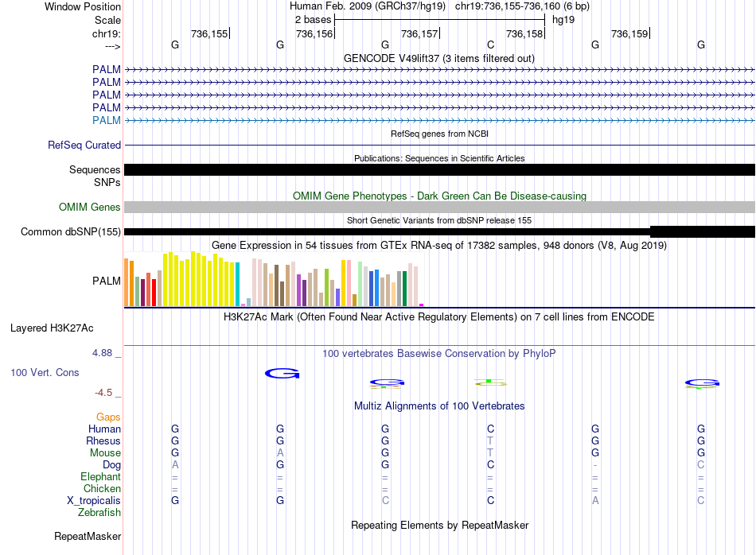Click the 736,159 position marker
Viewport: 756px width, 555px height.
click(x=630, y=33)
